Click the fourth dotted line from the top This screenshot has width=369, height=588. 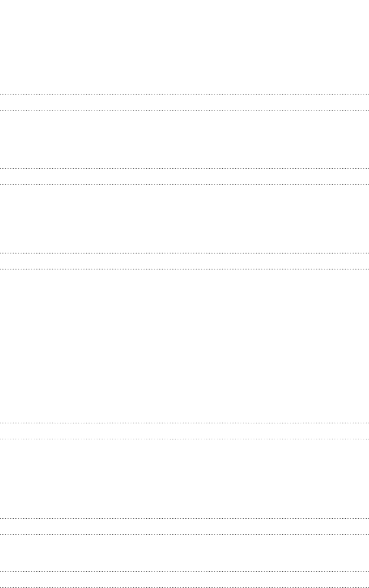pos(184,185)
